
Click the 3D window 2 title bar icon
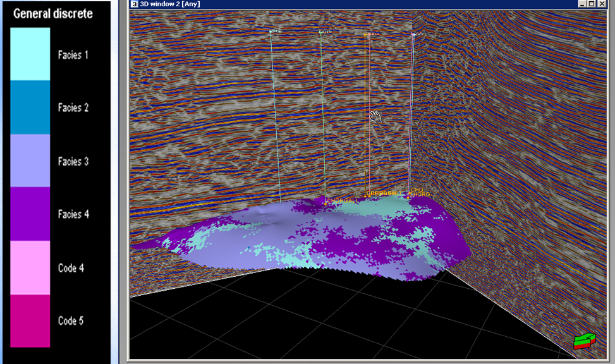point(134,4)
